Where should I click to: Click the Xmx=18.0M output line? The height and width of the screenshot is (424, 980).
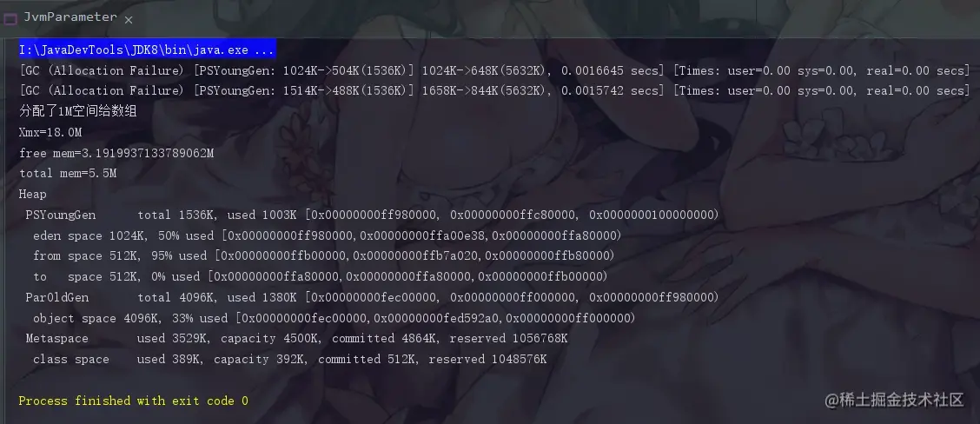50,133
